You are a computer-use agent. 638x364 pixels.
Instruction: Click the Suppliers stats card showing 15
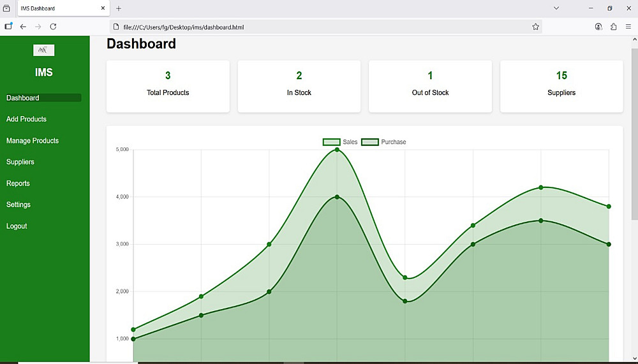(x=561, y=86)
